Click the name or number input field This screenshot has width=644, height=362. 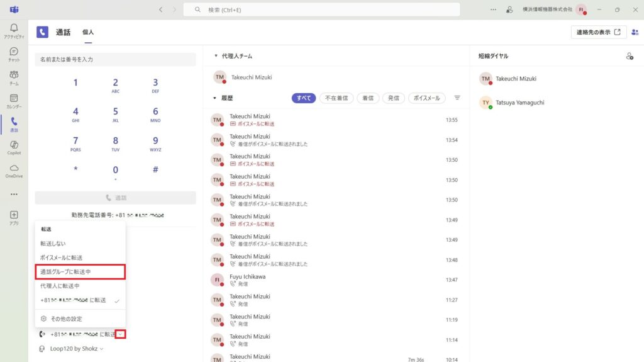click(115, 59)
